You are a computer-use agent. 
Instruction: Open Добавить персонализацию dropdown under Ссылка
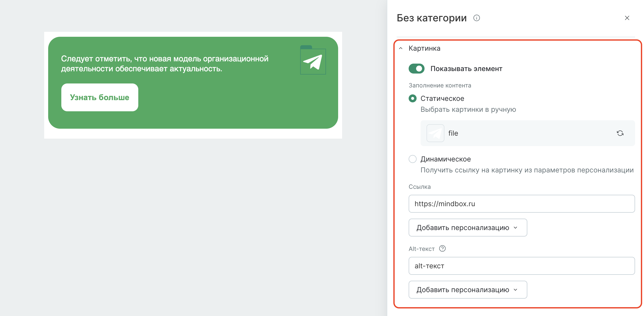click(468, 228)
